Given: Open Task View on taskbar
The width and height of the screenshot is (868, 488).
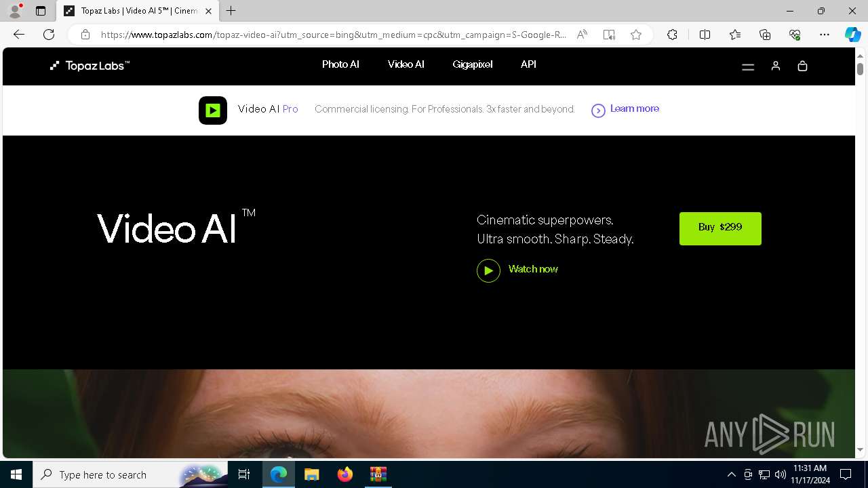Looking at the screenshot, I should [x=244, y=474].
